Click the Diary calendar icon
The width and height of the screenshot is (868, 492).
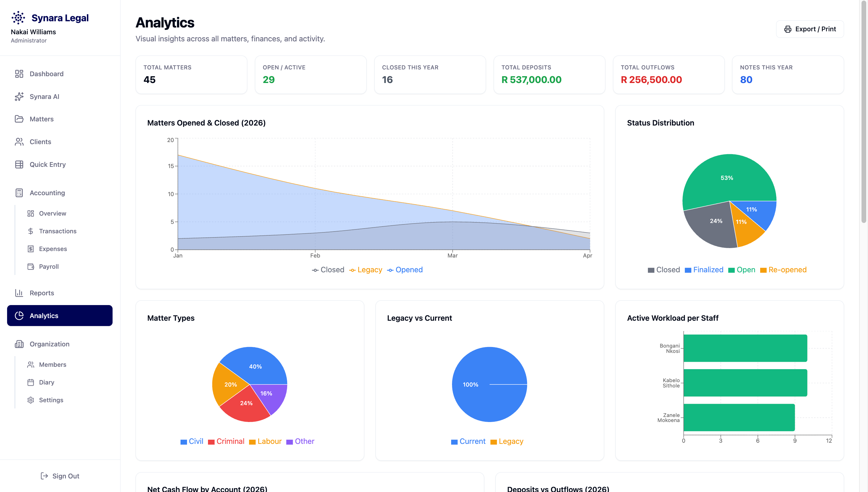[x=31, y=382]
